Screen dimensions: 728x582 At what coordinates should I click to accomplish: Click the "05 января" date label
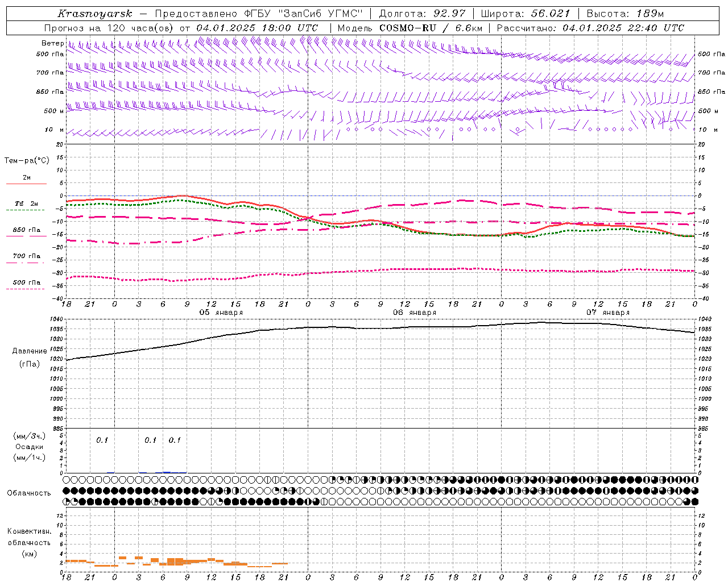point(221,313)
